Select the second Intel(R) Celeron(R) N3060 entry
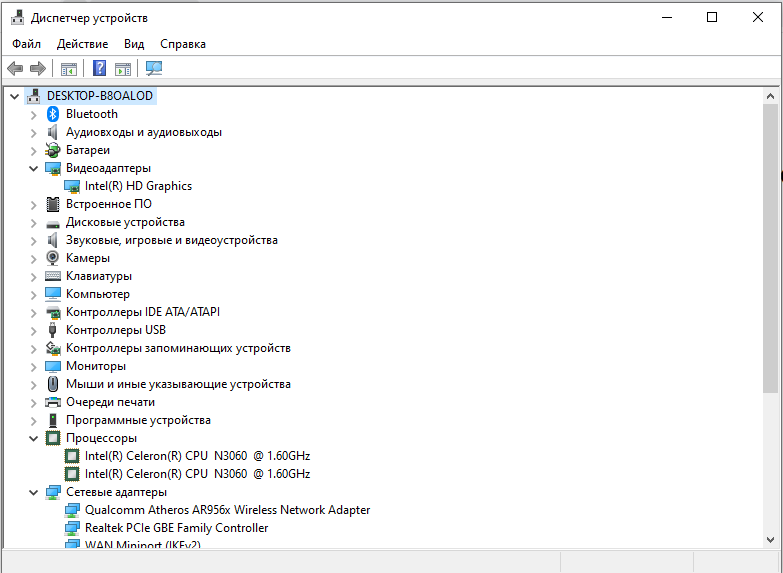Viewport: 783px width, 573px height. [197, 474]
